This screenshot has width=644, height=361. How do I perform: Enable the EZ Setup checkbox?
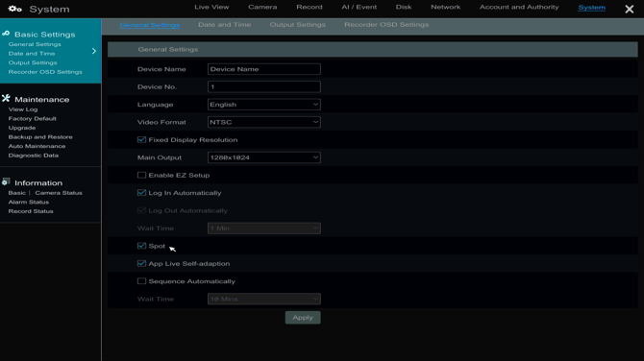[141, 175]
